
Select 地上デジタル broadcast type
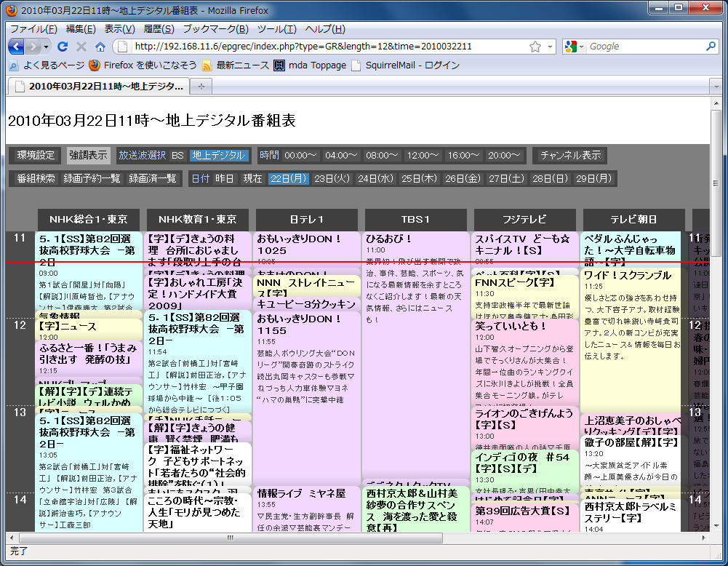(219, 156)
